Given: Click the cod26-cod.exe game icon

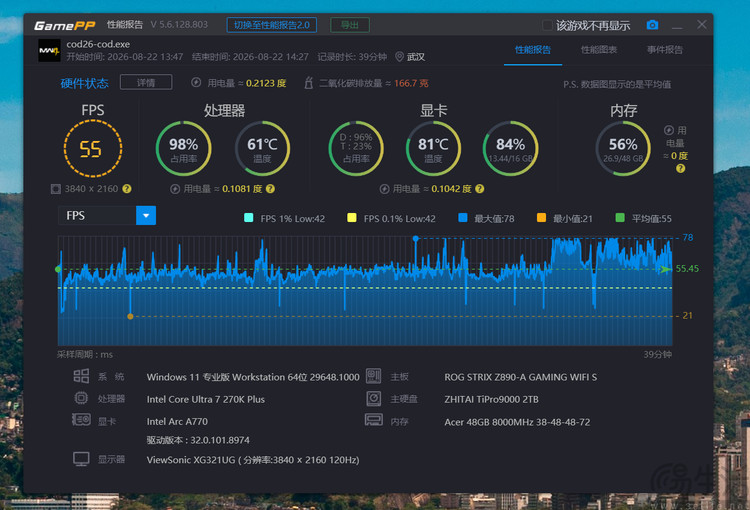Looking at the screenshot, I should click(49, 50).
